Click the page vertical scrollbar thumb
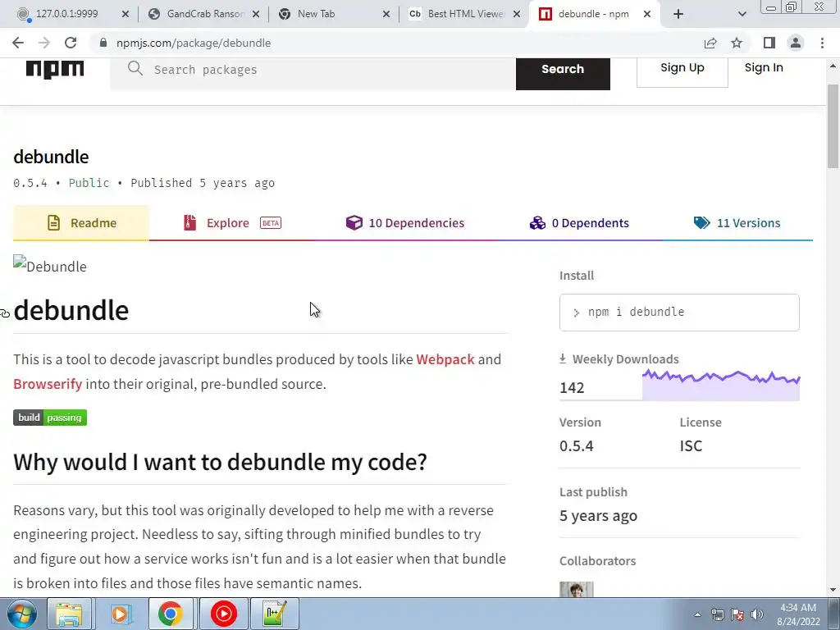840x630 pixels. pyautogui.click(x=833, y=126)
